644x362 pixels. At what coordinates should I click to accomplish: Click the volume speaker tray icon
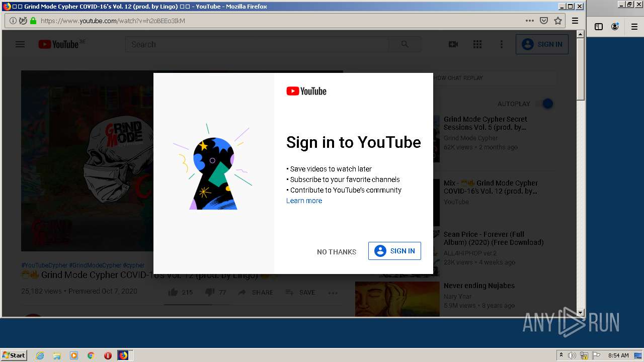572,355
